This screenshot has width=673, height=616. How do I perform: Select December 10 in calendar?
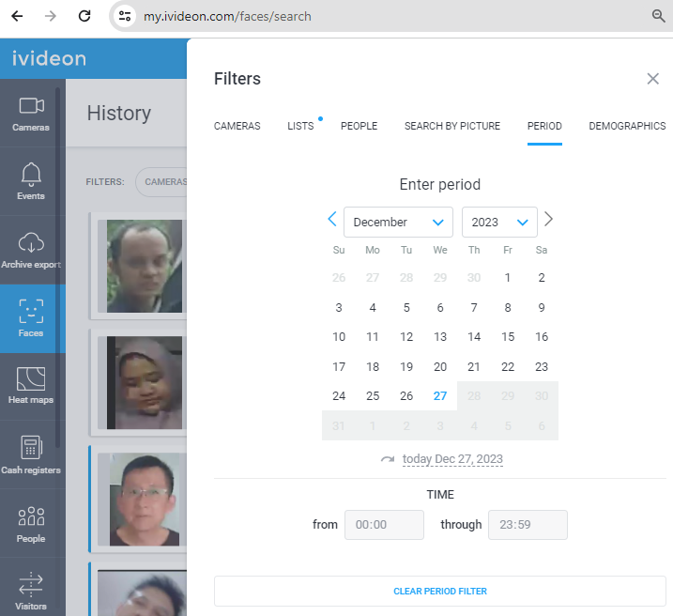tap(339, 337)
